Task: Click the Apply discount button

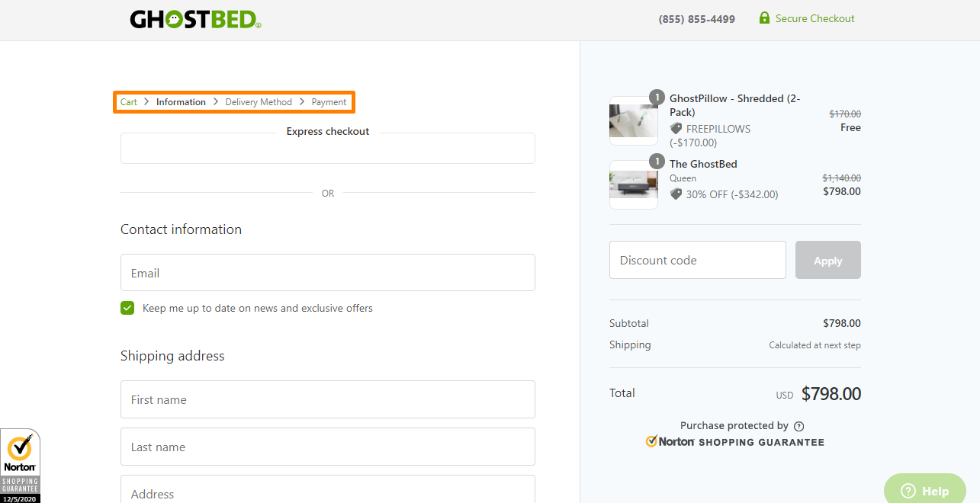Action: coord(827,261)
